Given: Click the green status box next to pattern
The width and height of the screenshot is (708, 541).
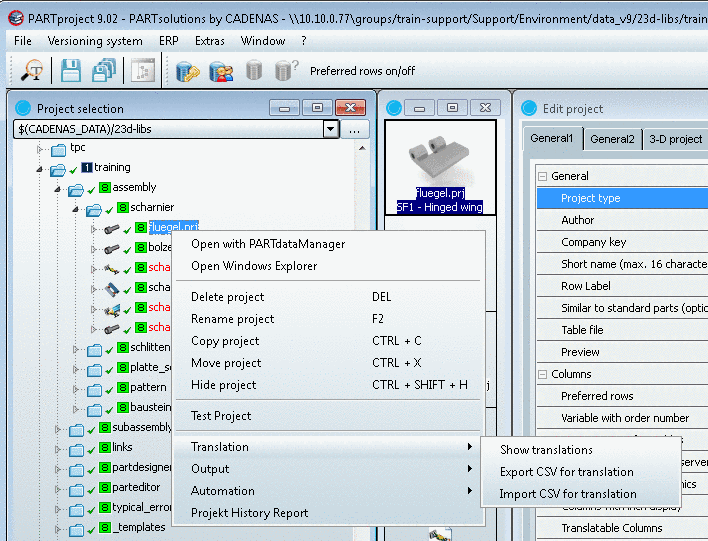Looking at the screenshot, I should coord(123,387).
